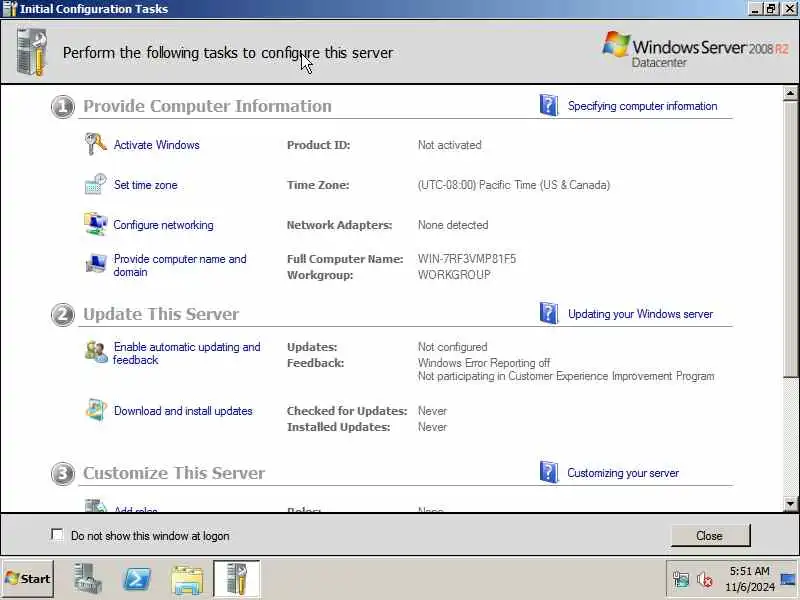Click the computer name and domain icon
The height and width of the screenshot is (600, 800).
coord(95,264)
